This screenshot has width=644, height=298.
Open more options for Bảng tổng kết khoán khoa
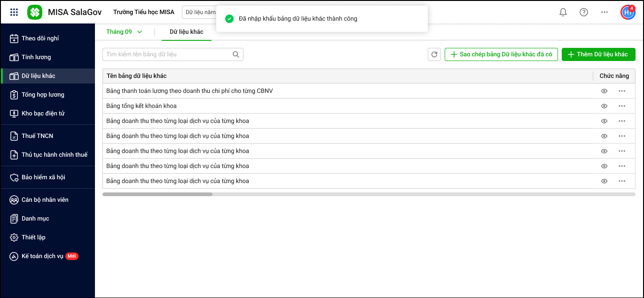(x=622, y=106)
